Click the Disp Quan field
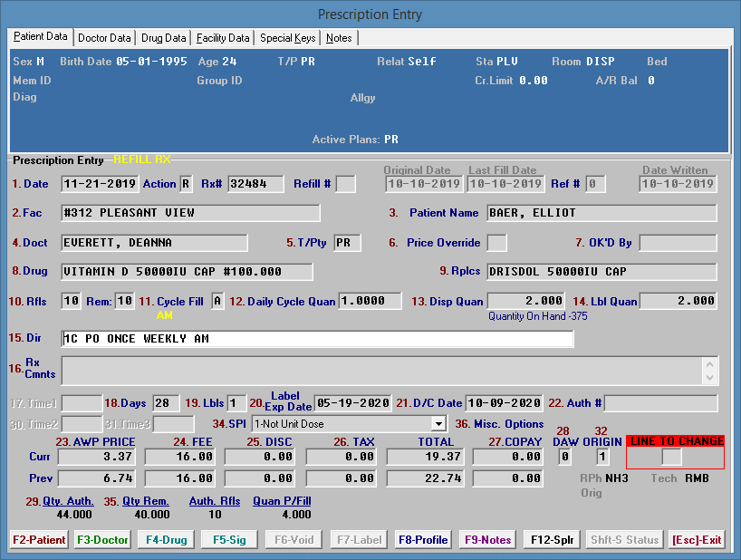The width and height of the screenshot is (741, 560). pyautogui.click(x=527, y=301)
